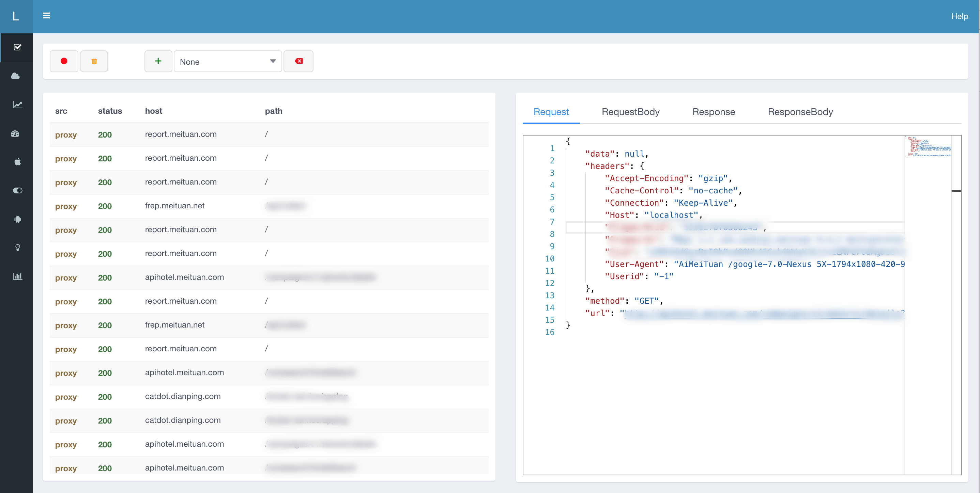This screenshot has height=493, width=980.
Task: Select the Apple iOS sidebar icon
Action: pos(17,162)
